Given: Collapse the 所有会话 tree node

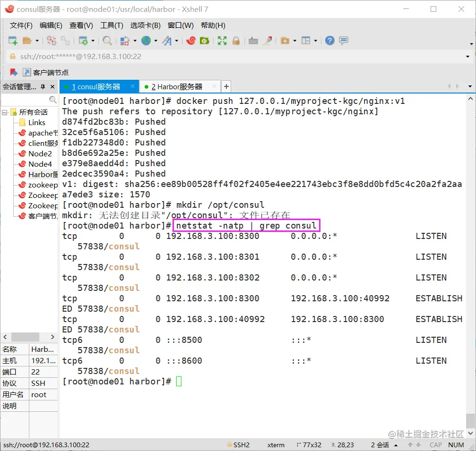Looking at the screenshot, I should pos(5,112).
